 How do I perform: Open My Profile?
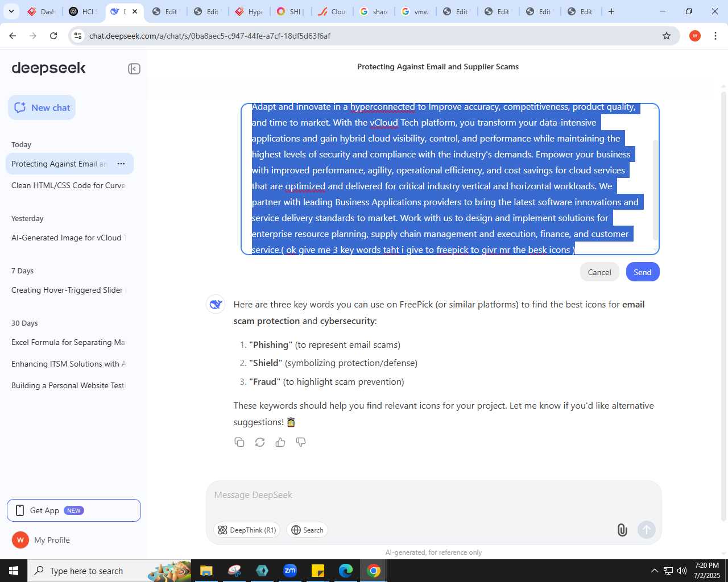click(41, 540)
